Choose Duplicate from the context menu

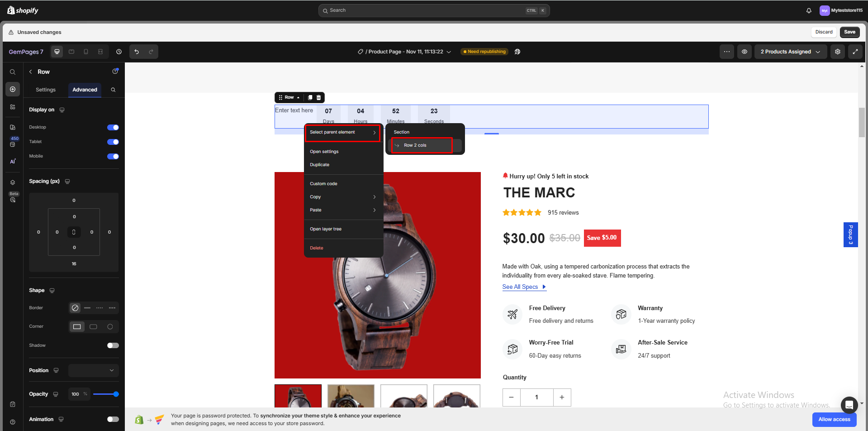point(319,164)
